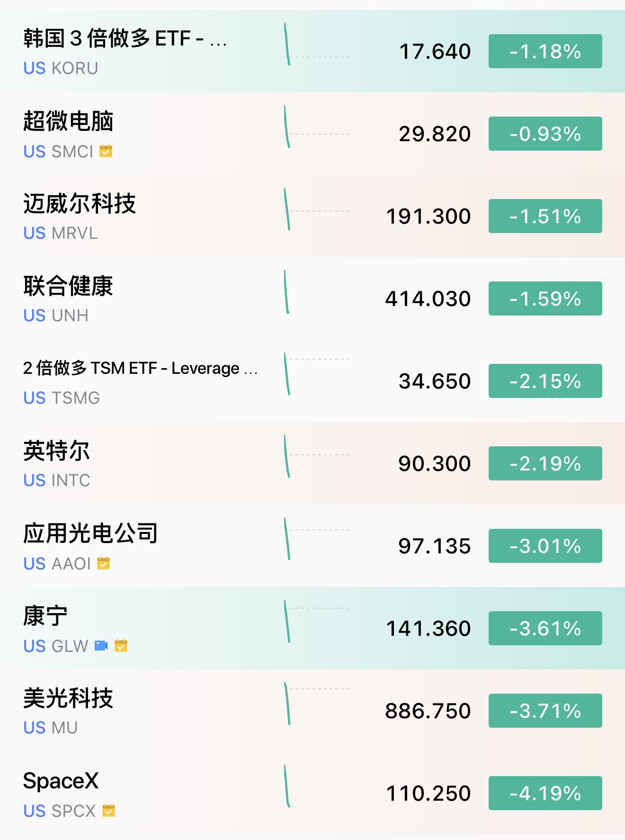Image resolution: width=625 pixels, height=840 pixels.
Task: Select the 联合健康 UNH stock entry
Action: click(x=312, y=298)
